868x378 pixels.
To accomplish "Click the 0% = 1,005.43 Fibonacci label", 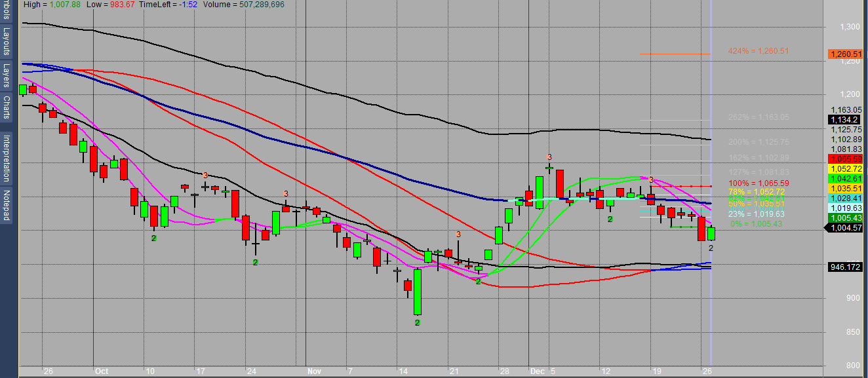I will tap(758, 224).
